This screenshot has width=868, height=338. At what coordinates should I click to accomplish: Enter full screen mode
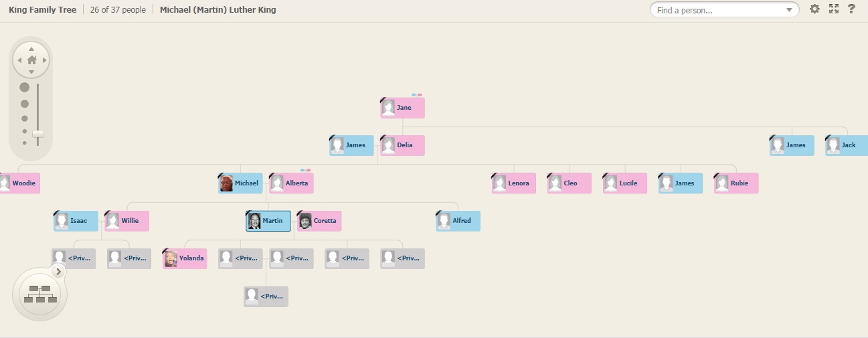pyautogui.click(x=833, y=9)
